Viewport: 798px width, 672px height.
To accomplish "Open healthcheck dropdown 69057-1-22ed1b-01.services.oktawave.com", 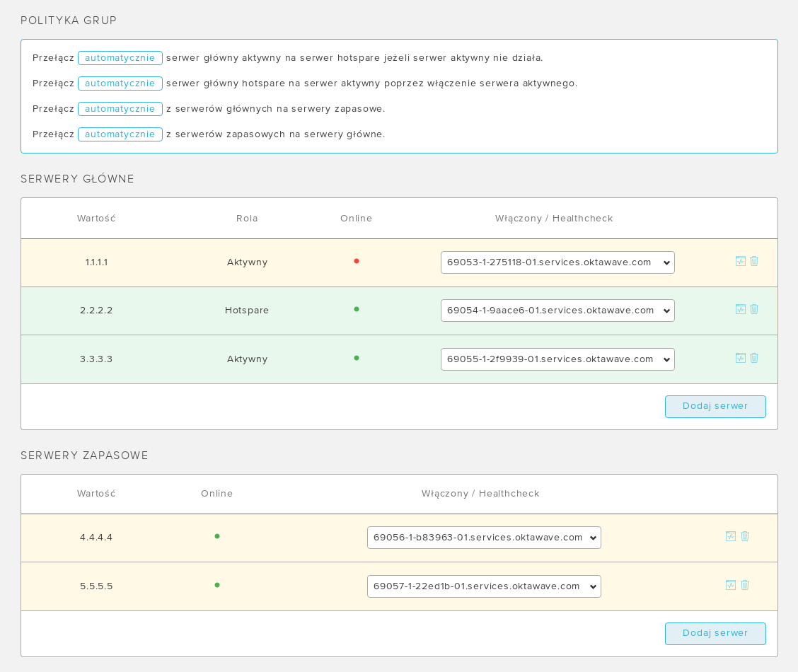I will tap(484, 586).
